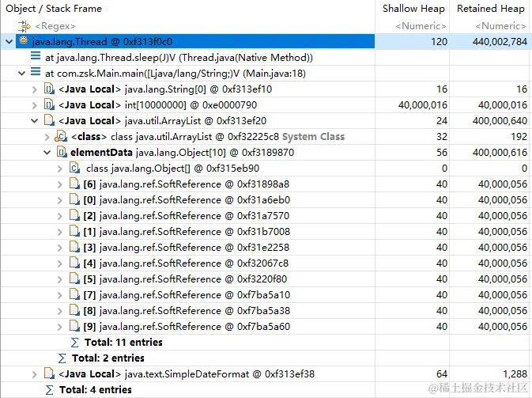The width and height of the screenshot is (532, 398).
Task: Click retained heap value 192
Action: pos(519,137)
